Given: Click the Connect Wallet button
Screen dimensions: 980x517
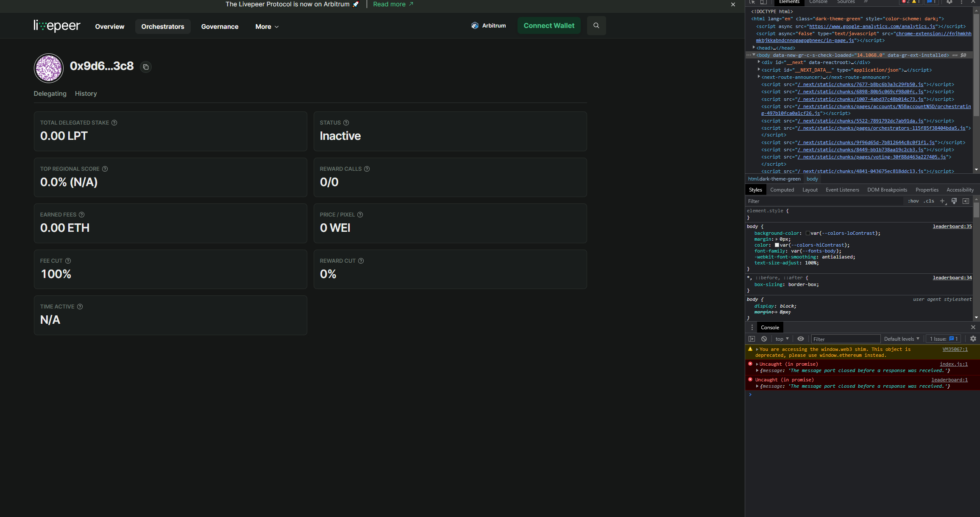Looking at the screenshot, I should pos(549,25).
